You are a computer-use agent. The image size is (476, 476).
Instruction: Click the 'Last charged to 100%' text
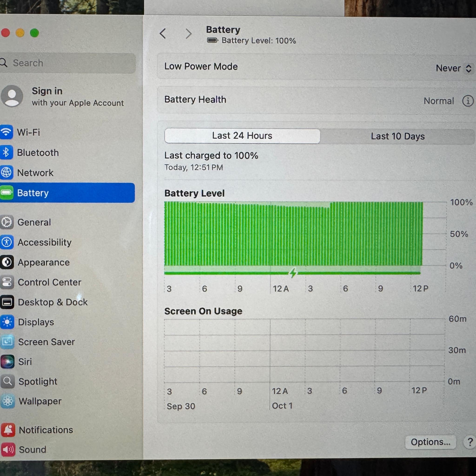pyautogui.click(x=211, y=155)
